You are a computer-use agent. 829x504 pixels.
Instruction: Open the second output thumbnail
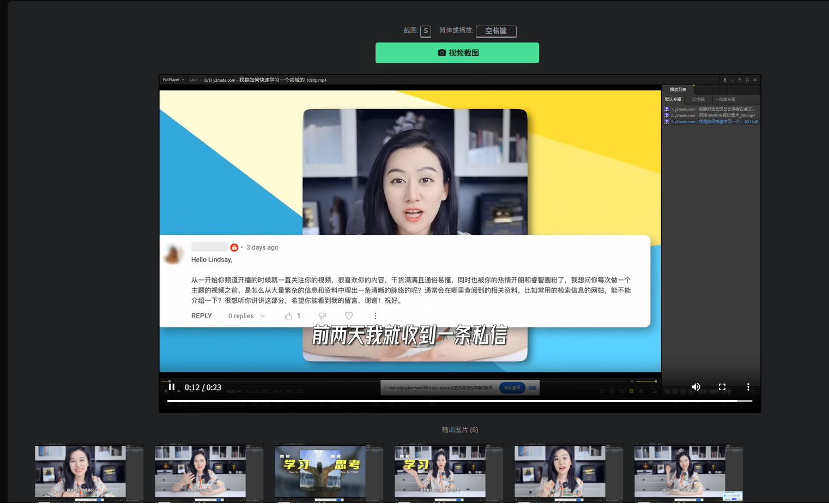point(209,472)
